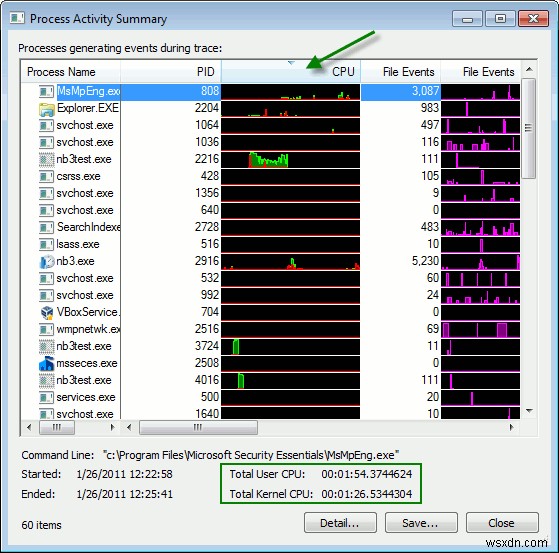The image size is (559, 553).
Task: Click the nb3.exe clock icon
Action: pyautogui.click(x=46, y=262)
